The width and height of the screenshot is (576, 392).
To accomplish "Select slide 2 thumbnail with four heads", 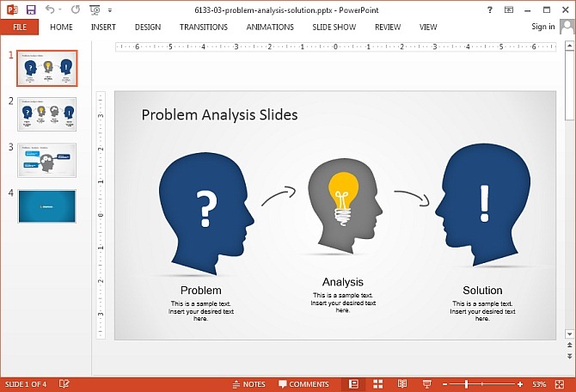I will point(47,114).
